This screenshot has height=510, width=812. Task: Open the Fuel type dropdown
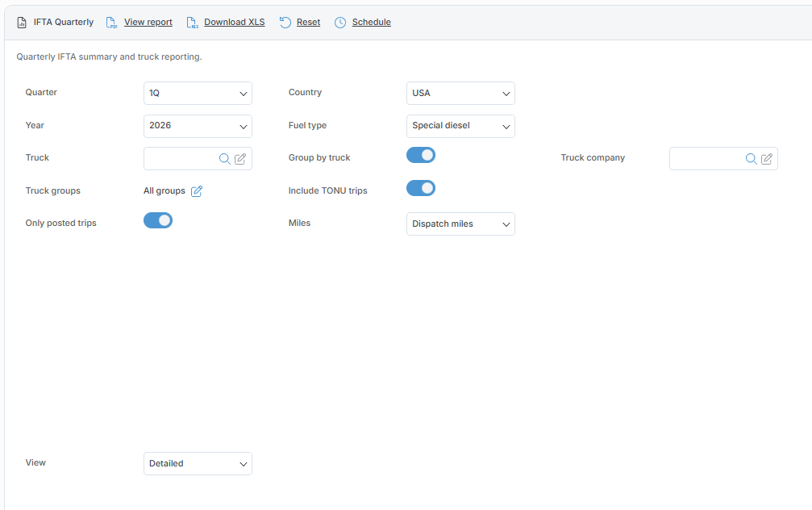point(461,127)
